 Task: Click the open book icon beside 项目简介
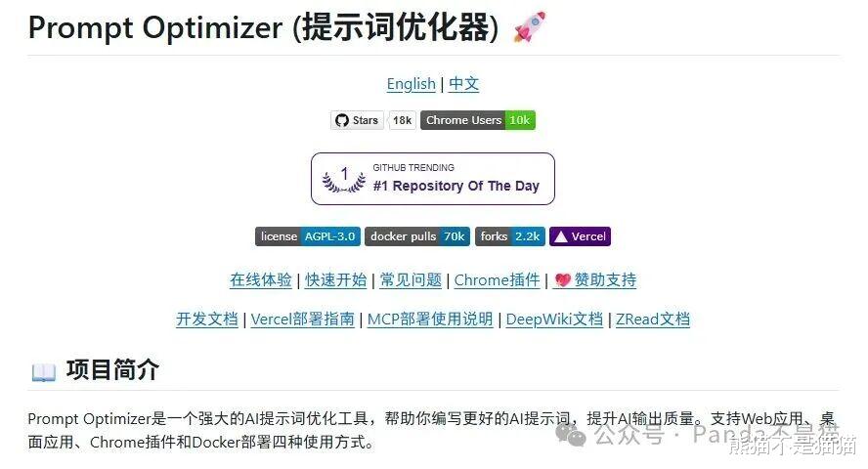point(44,371)
